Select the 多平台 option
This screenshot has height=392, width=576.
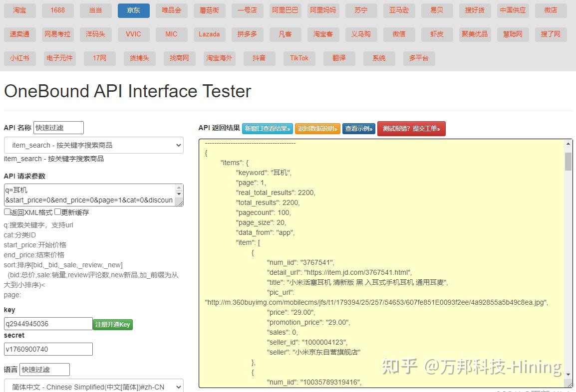[x=420, y=58]
